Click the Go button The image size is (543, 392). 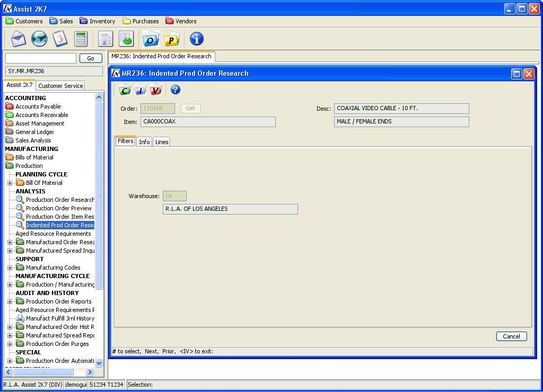point(91,58)
